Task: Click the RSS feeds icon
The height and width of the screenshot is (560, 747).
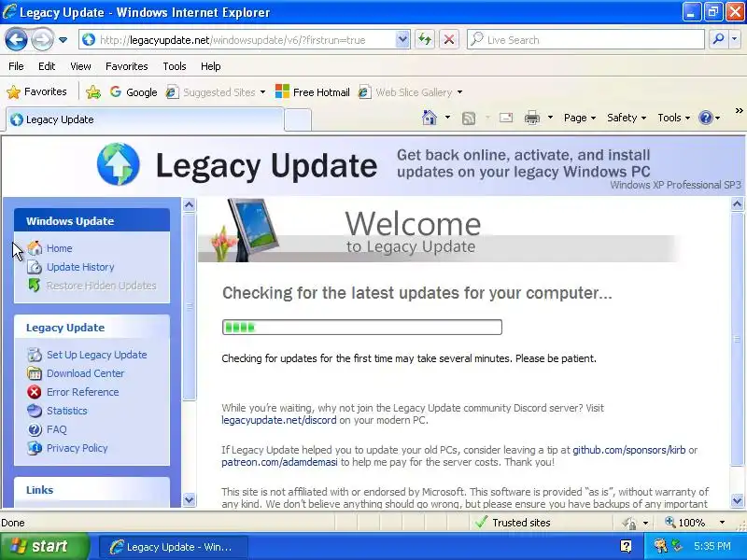Action: pos(469,118)
